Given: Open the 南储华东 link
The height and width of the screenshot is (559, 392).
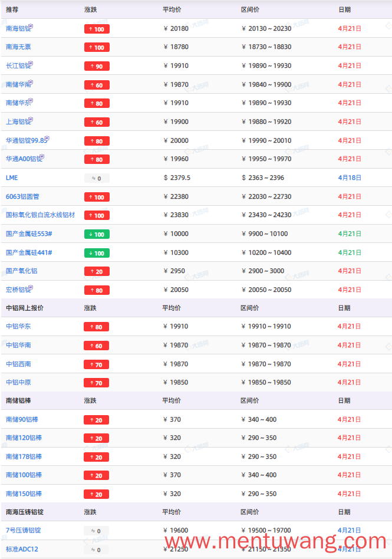Looking at the screenshot, I should pos(18,103).
